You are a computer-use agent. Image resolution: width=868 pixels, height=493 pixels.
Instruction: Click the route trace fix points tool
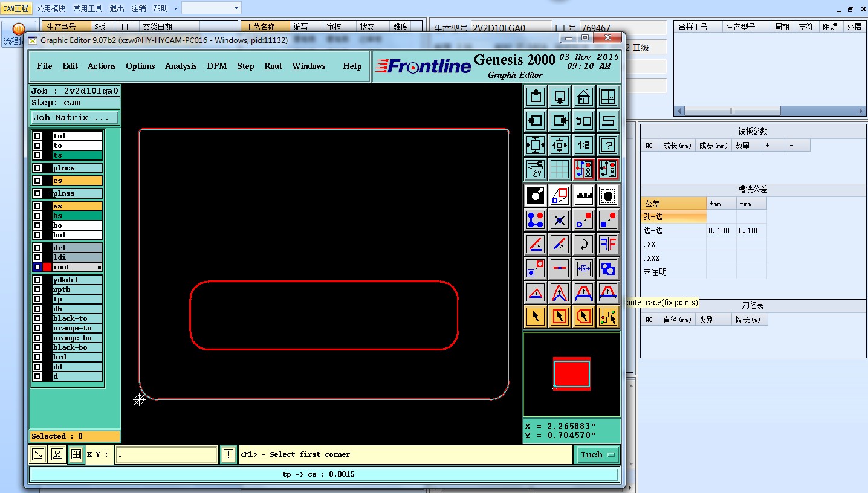[607, 317]
